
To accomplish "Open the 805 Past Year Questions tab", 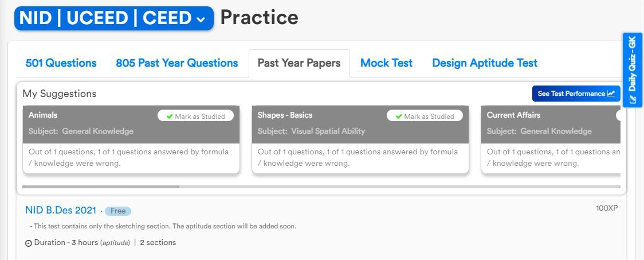I will point(176,63).
